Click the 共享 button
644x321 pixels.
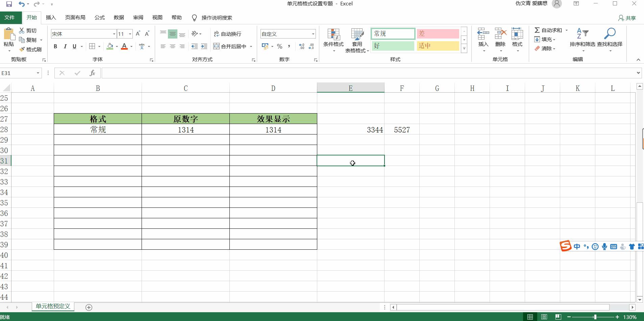coord(627,18)
